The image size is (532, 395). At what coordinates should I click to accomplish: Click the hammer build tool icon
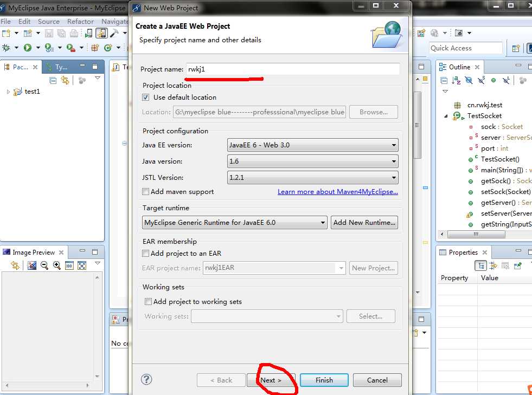click(114, 33)
